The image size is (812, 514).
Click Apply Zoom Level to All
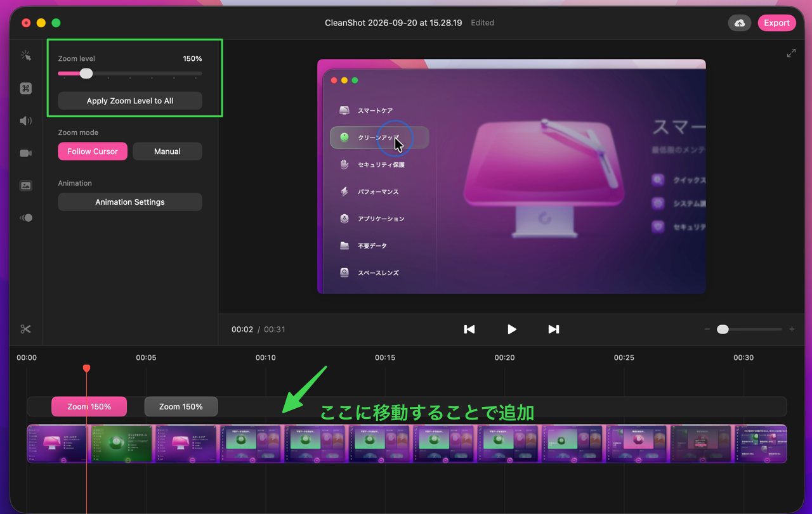point(130,101)
